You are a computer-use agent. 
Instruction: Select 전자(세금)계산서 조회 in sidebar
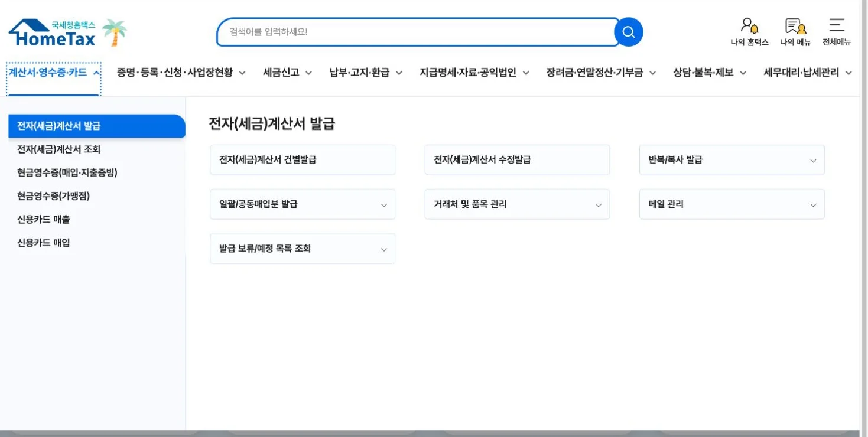coord(59,149)
